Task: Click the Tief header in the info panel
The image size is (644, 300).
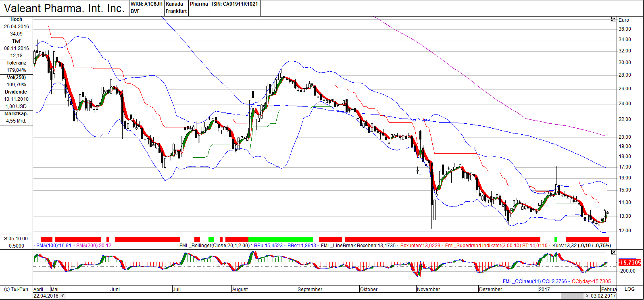Action: [x=16, y=41]
